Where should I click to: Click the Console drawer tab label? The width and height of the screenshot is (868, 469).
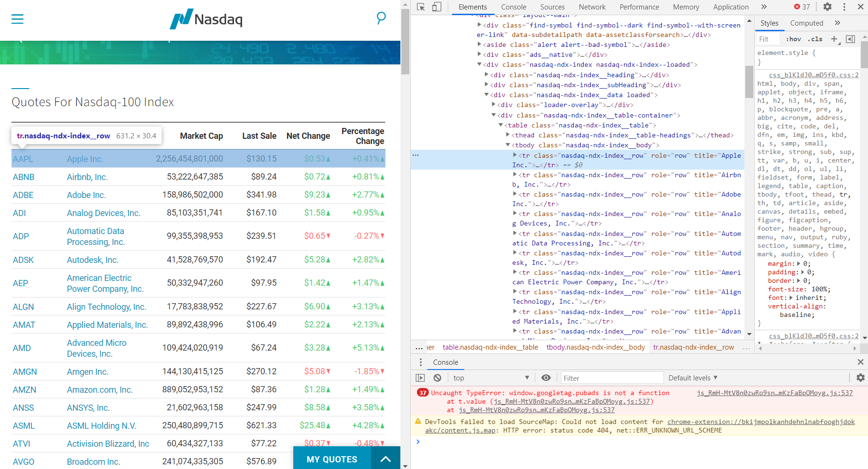click(x=445, y=362)
